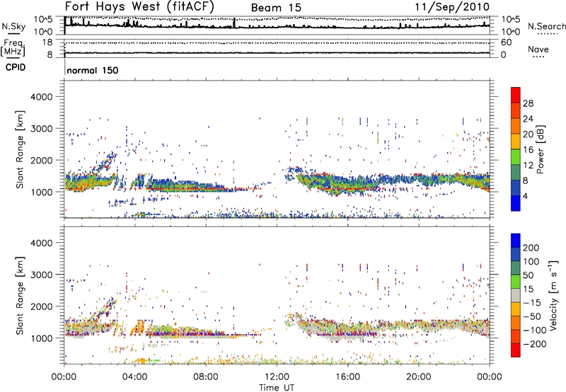Click the '-15' velocity colorbar value
The width and height of the screenshot is (566, 392).
pyautogui.click(x=532, y=302)
